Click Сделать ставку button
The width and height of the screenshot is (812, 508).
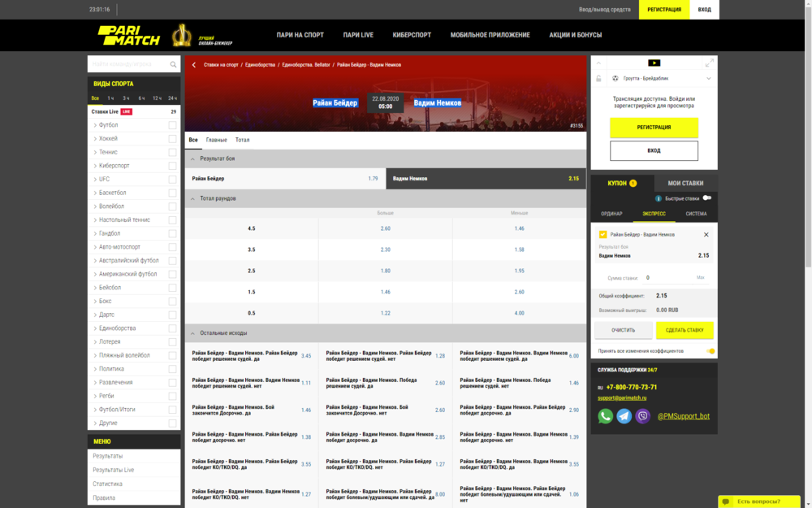(x=685, y=330)
